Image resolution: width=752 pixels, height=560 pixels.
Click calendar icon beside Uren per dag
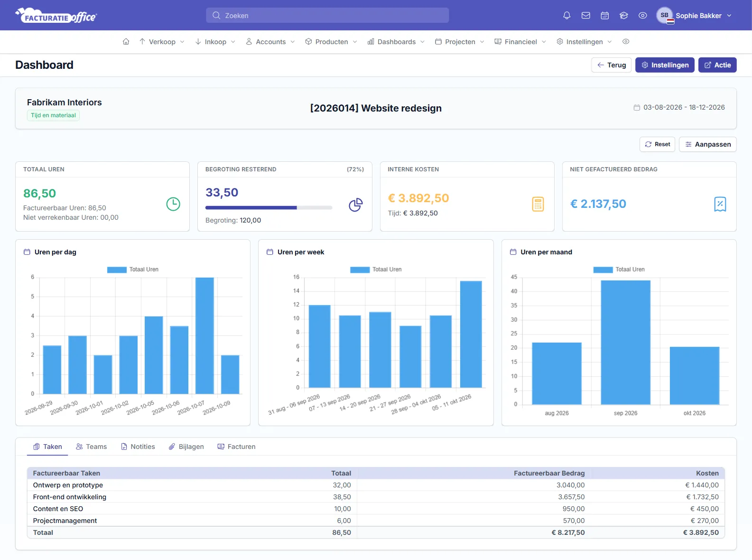(27, 252)
